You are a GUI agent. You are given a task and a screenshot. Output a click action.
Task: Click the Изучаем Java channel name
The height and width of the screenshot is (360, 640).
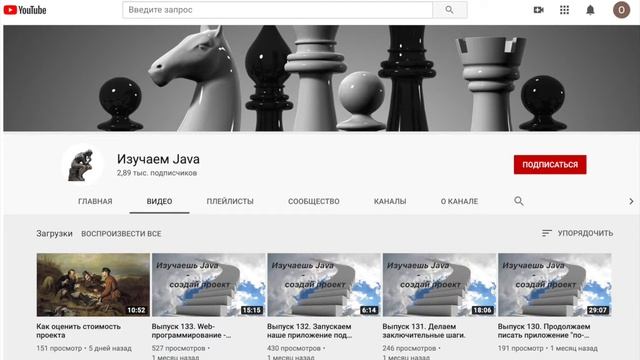coord(158,159)
